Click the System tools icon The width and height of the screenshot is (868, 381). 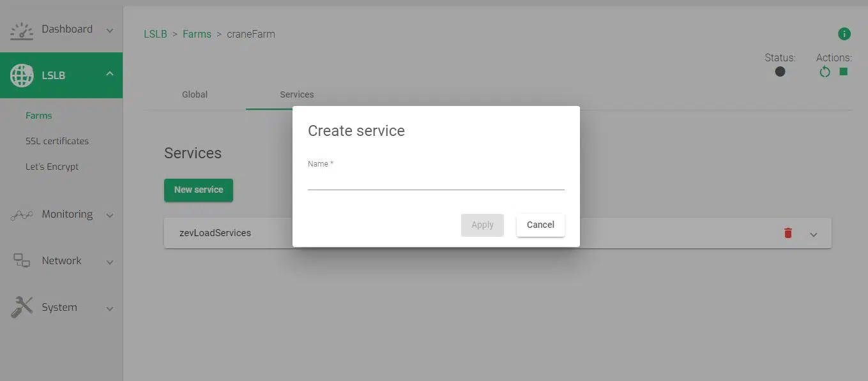click(22, 307)
